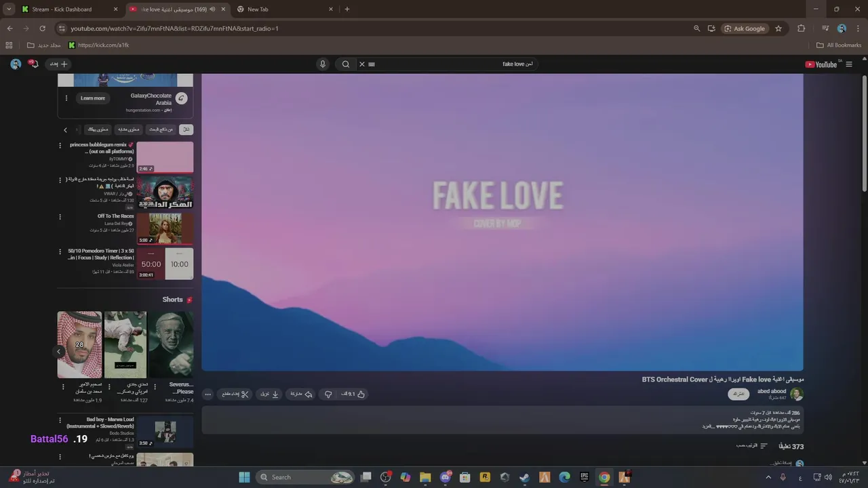Viewport: 868px width, 488px height.
Task: Open more actions ellipsis under video
Action: click(x=208, y=394)
